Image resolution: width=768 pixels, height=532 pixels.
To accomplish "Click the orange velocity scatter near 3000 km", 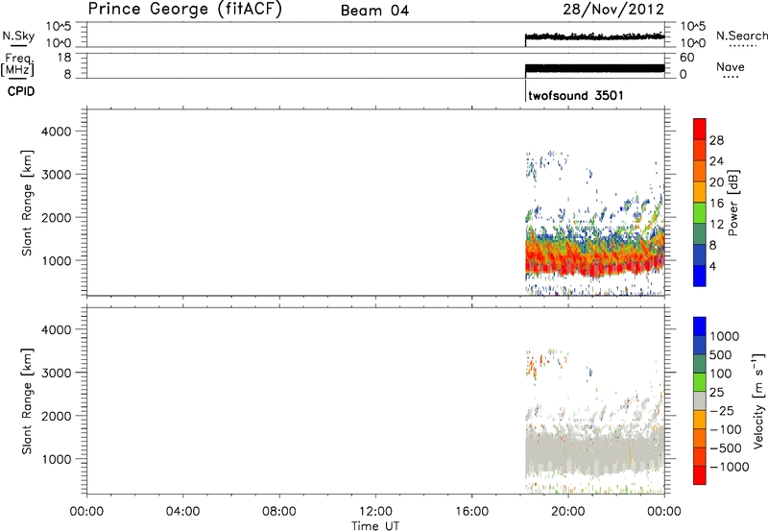I will pos(533,367).
